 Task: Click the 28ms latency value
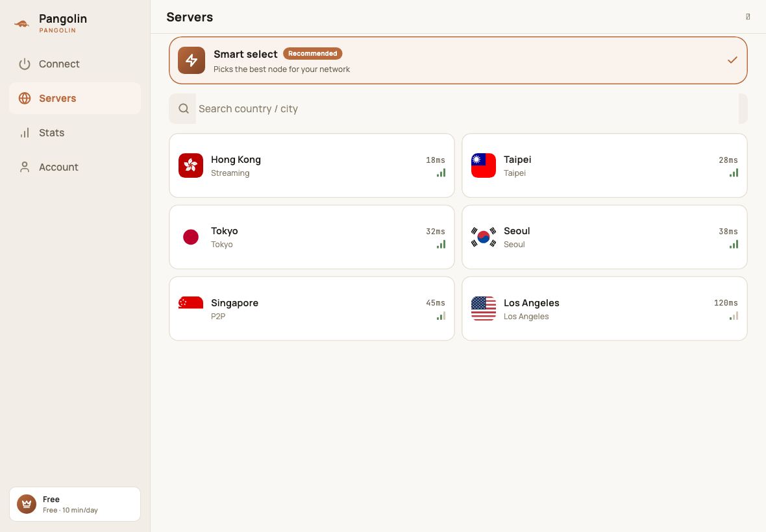click(x=728, y=160)
